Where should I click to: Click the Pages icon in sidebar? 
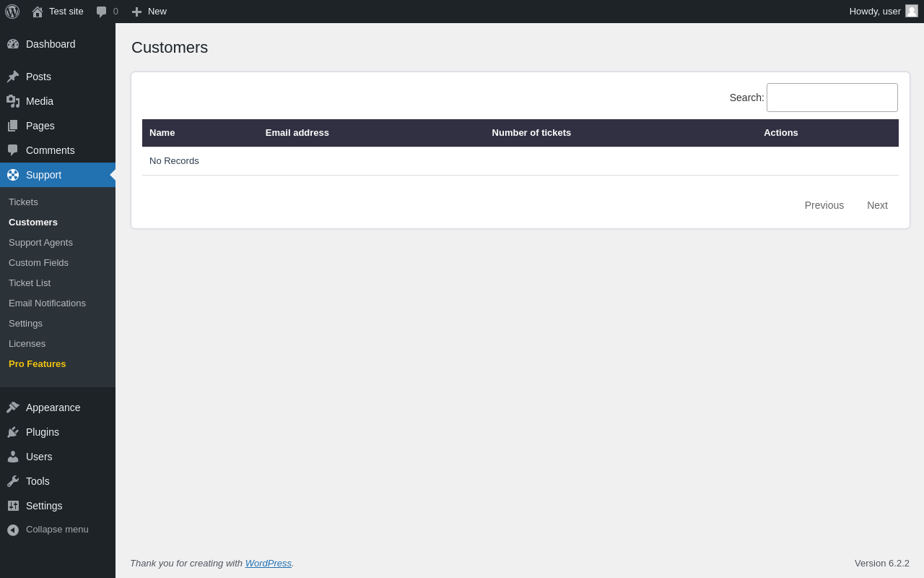[x=13, y=126]
